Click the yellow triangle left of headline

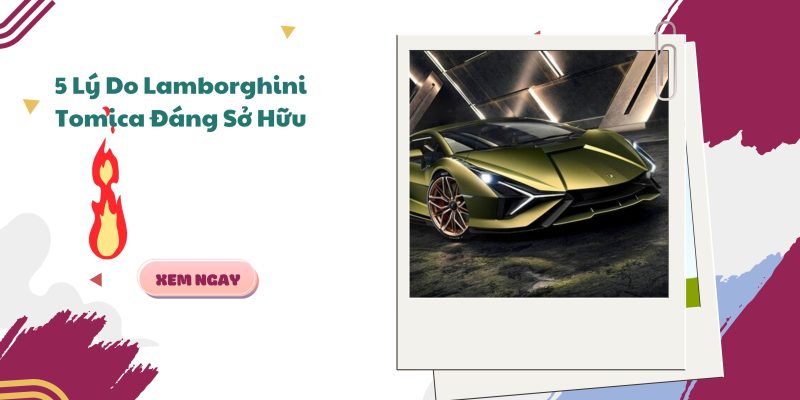[x=31, y=106]
